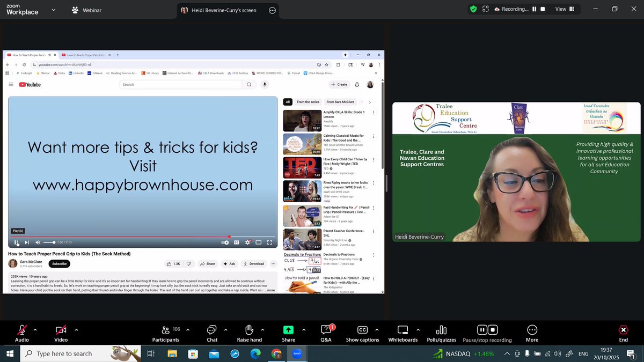Viewport: 644px width, 362px height.
Task: Open Amplify CKLA Skills video thumbnail
Action: (x=302, y=121)
